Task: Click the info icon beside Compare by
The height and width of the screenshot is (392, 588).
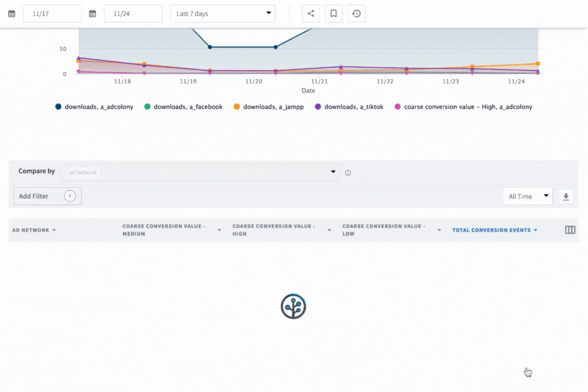Action: click(348, 173)
